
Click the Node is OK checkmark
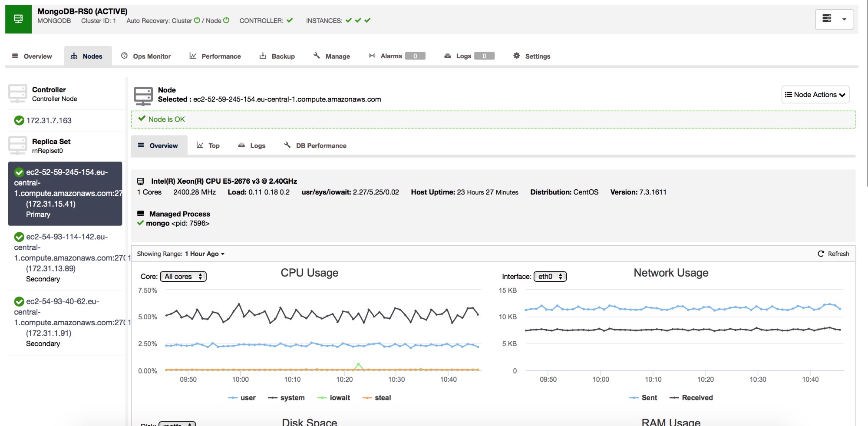(x=142, y=119)
